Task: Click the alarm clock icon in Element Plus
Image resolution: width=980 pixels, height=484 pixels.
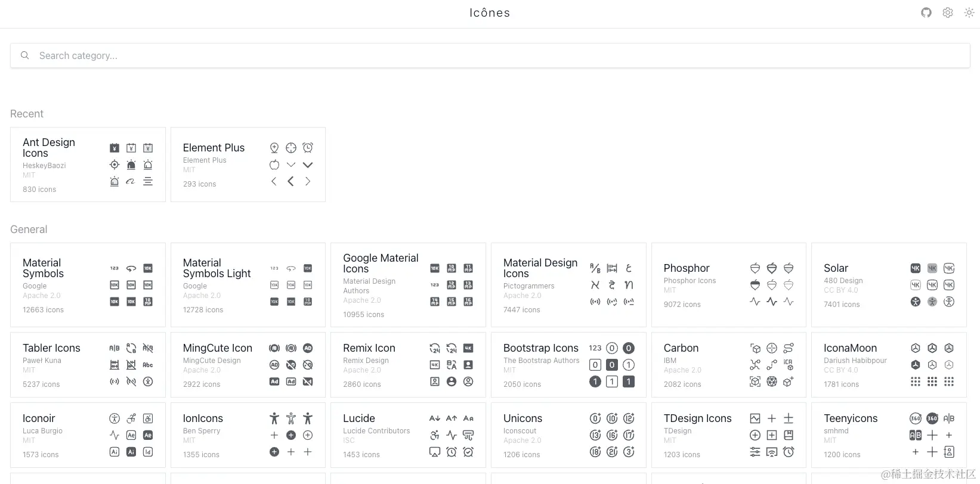Action: point(308,148)
